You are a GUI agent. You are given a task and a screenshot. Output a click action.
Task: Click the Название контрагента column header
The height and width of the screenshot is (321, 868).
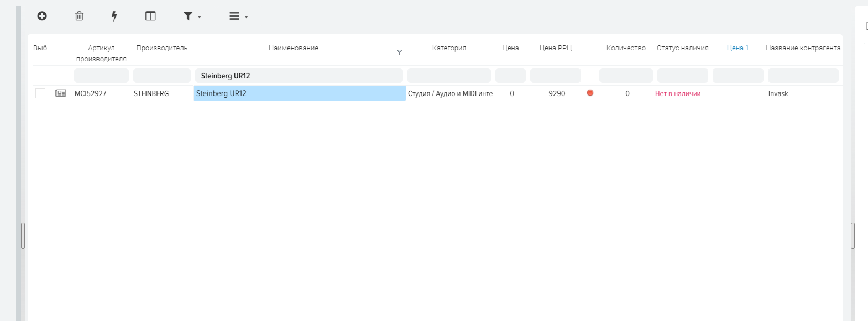803,48
